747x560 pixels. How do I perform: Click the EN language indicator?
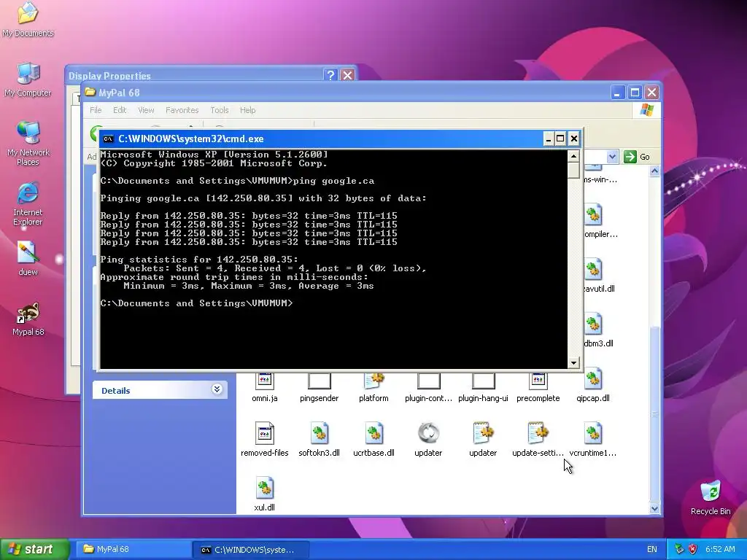pos(651,549)
